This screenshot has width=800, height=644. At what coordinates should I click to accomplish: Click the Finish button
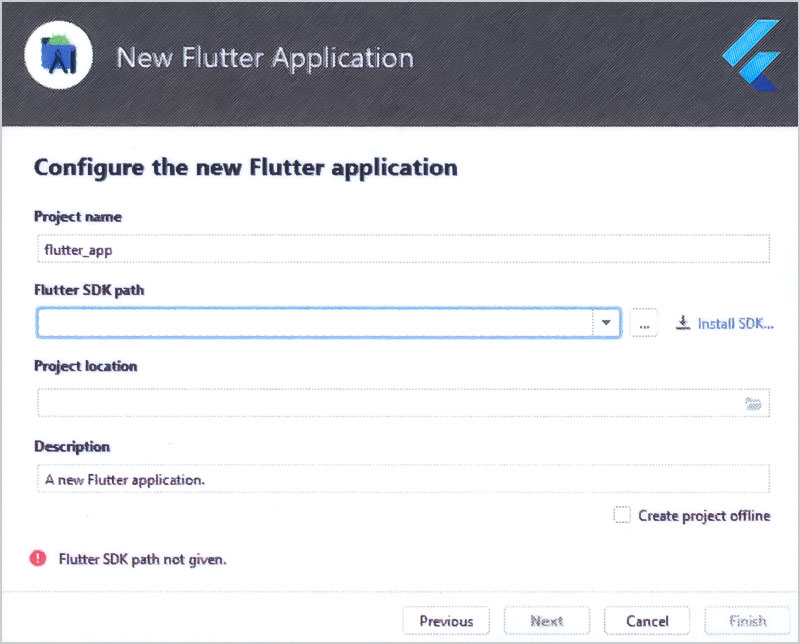[x=747, y=621]
